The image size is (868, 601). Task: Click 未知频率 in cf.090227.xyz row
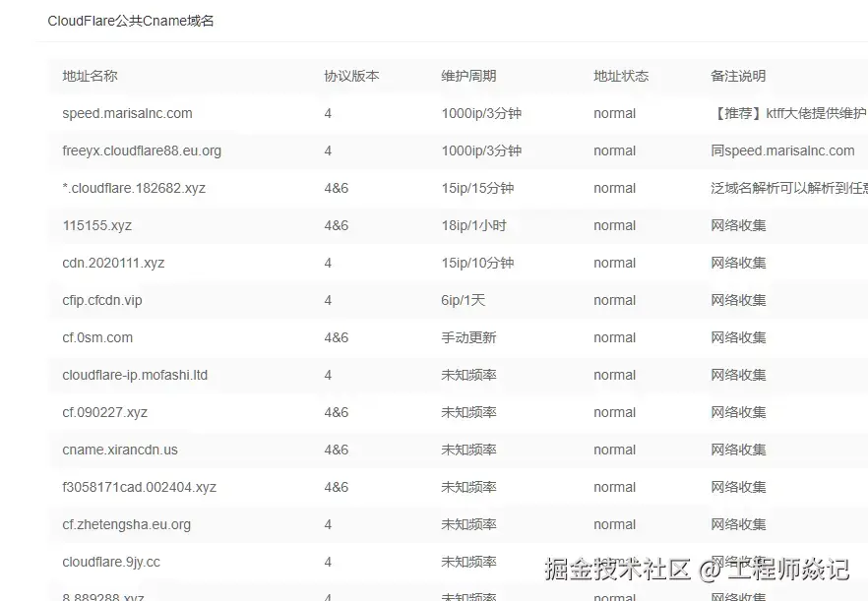click(468, 412)
